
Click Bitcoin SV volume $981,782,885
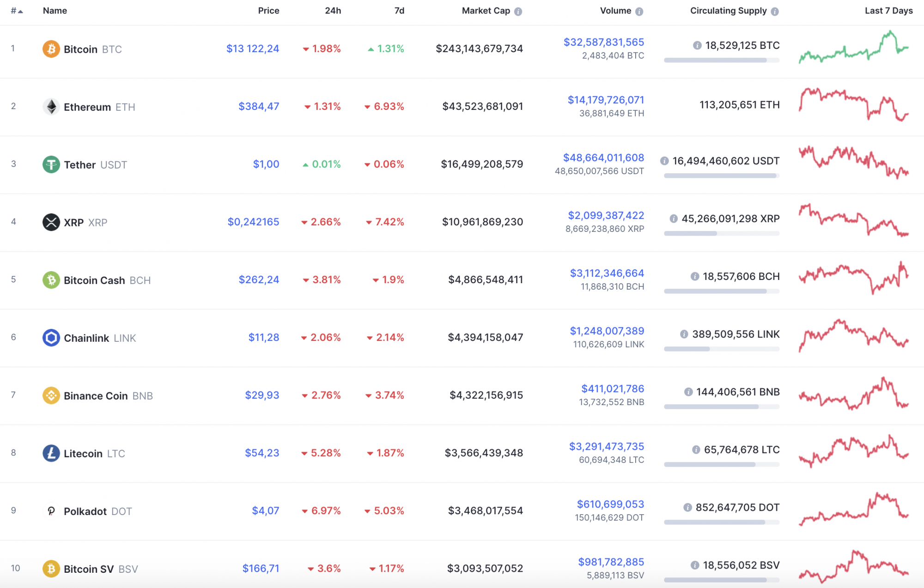coord(611,562)
